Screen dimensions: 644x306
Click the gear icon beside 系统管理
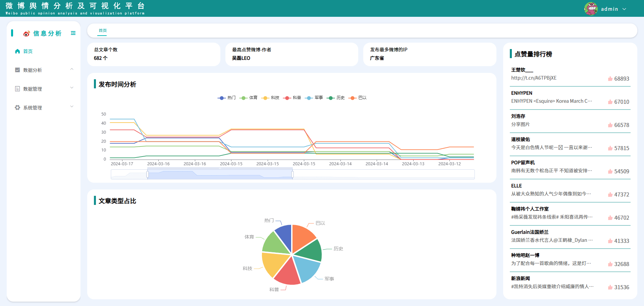point(17,108)
